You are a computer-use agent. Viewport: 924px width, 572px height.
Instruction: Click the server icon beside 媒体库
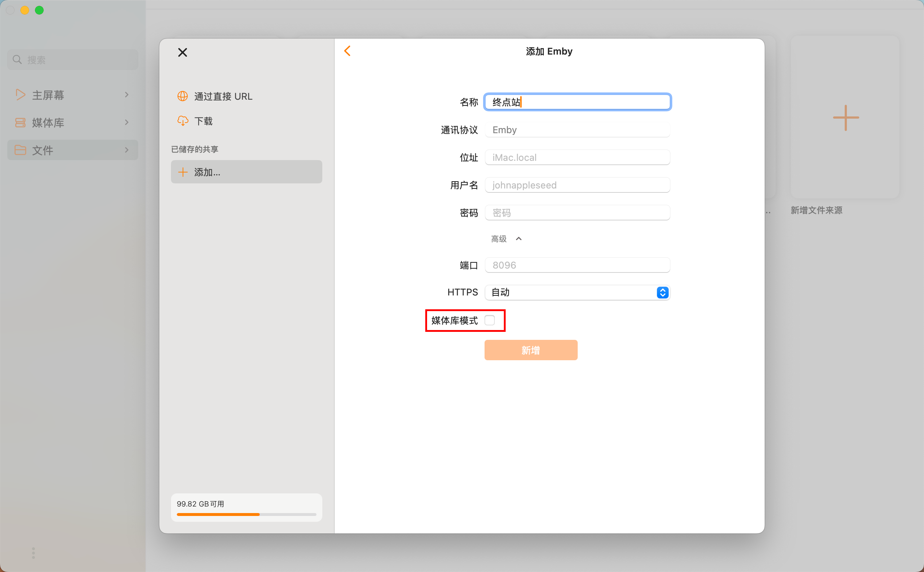20,123
